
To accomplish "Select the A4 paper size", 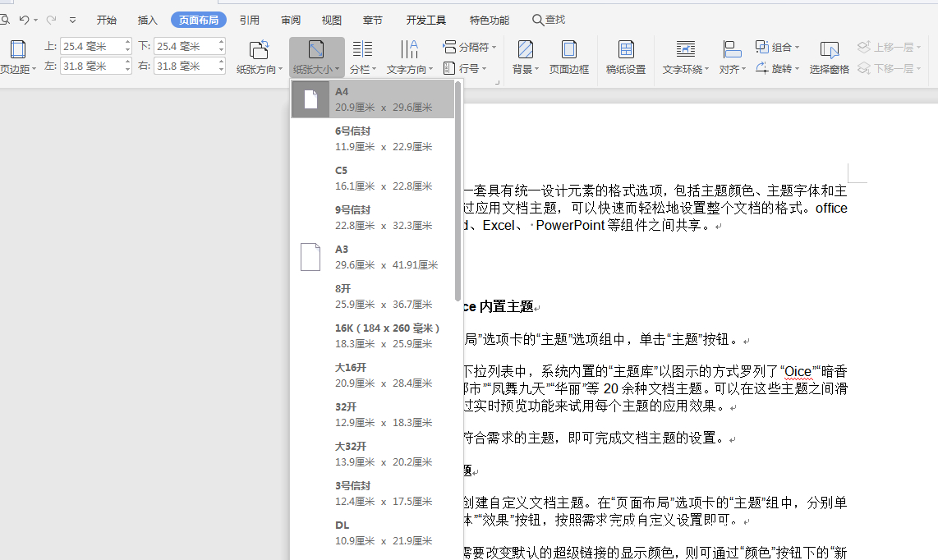I will [x=373, y=99].
